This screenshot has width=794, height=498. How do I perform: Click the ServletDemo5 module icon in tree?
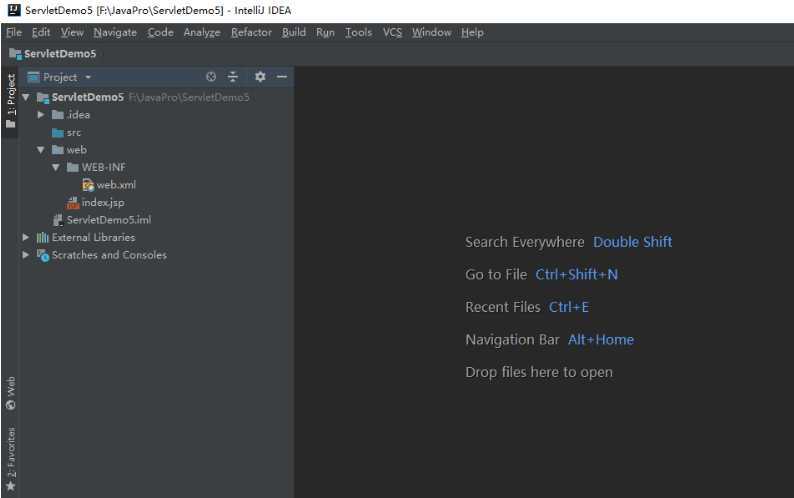click(43, 98)
